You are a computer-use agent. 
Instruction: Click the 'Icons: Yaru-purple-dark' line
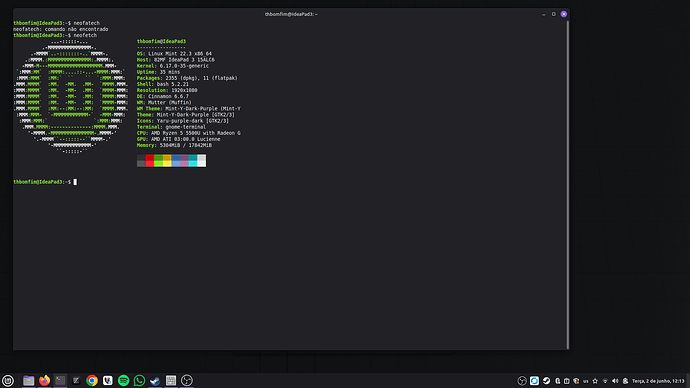point(183,121)
